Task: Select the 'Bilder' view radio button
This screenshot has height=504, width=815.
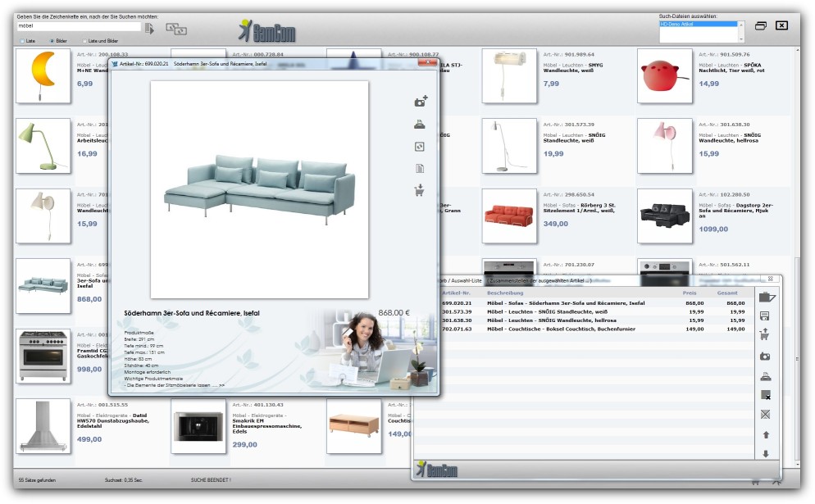Action: click(x=52, y=40)
